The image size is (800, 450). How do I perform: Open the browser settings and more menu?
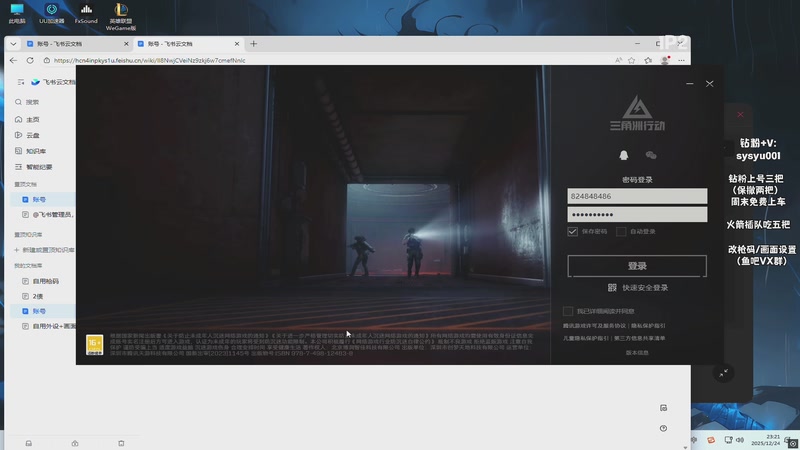682,60
